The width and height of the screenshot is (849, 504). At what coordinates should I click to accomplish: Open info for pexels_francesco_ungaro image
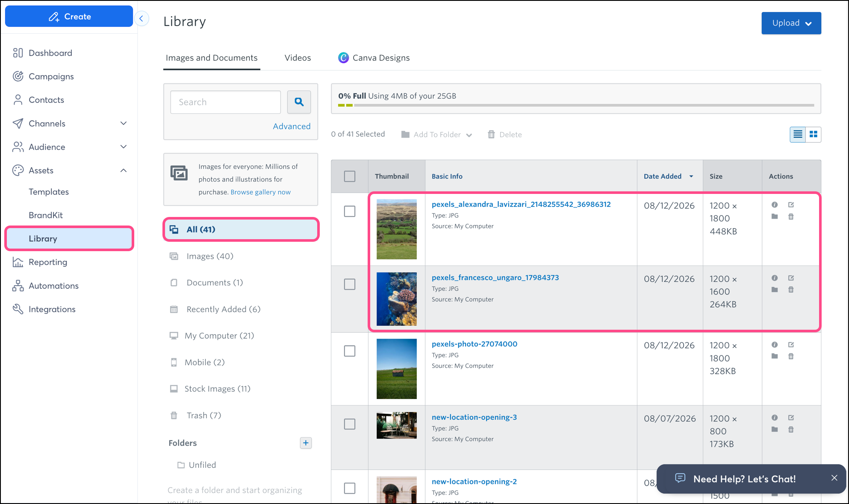pos(775,278)
